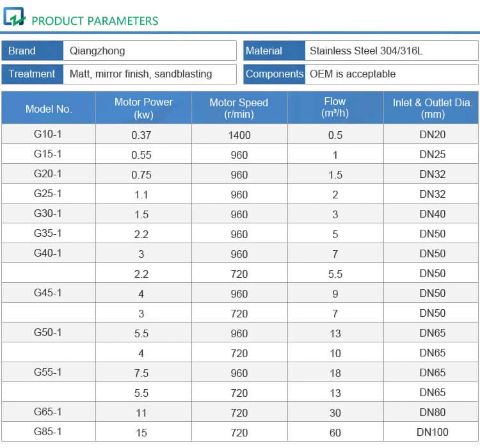Screen dimensions: 480x448
Task: Click the 7.5 motor power value
Action: tap(141, 373)
